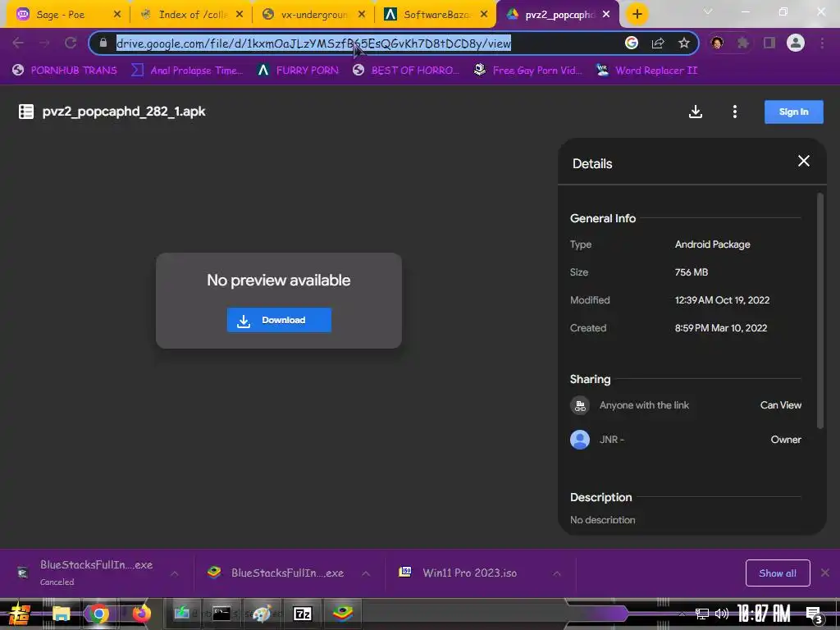The width and height of the screenshot is (840, 630).
Task: Click the pvz2_popcaphd_282_1.apk filename
Action: coord(124,112)
